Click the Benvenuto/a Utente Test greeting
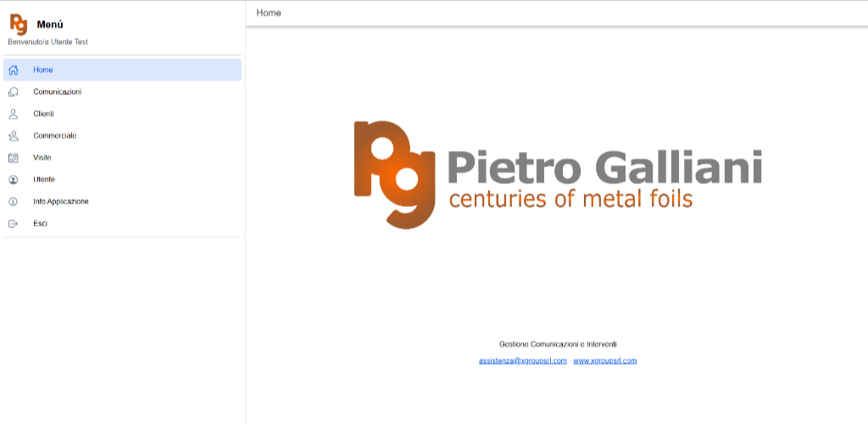The height and width of the screenshot is (424, 868). tap(47, 42)
